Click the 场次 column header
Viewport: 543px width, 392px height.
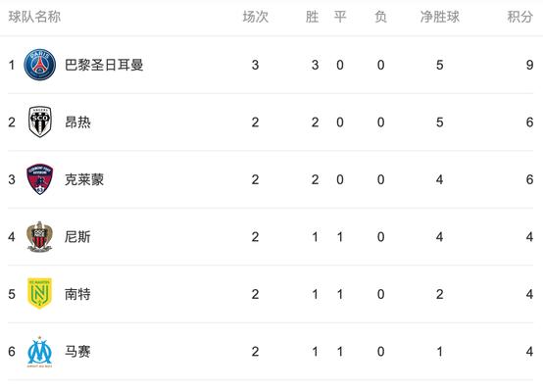point(256,17)
